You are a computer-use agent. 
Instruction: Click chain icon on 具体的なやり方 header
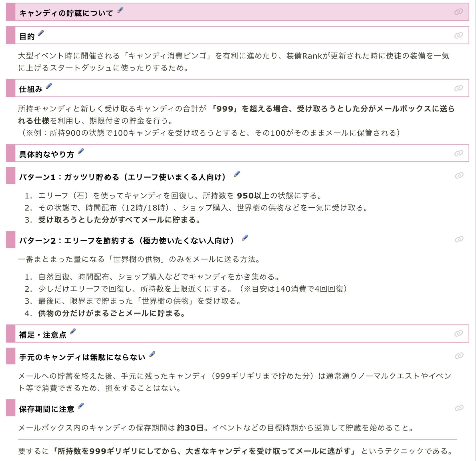[x=458, y=153]
